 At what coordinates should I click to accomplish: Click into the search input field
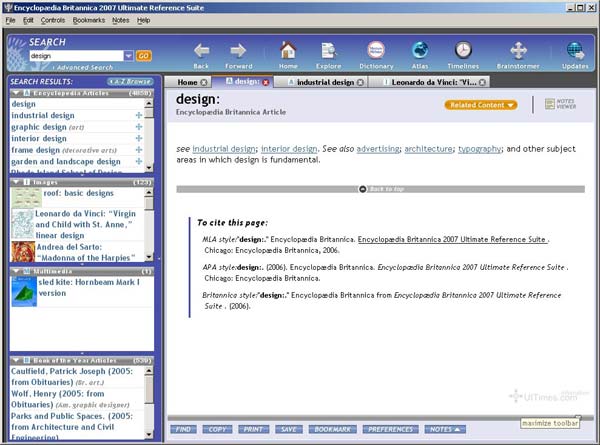[77, 56]
